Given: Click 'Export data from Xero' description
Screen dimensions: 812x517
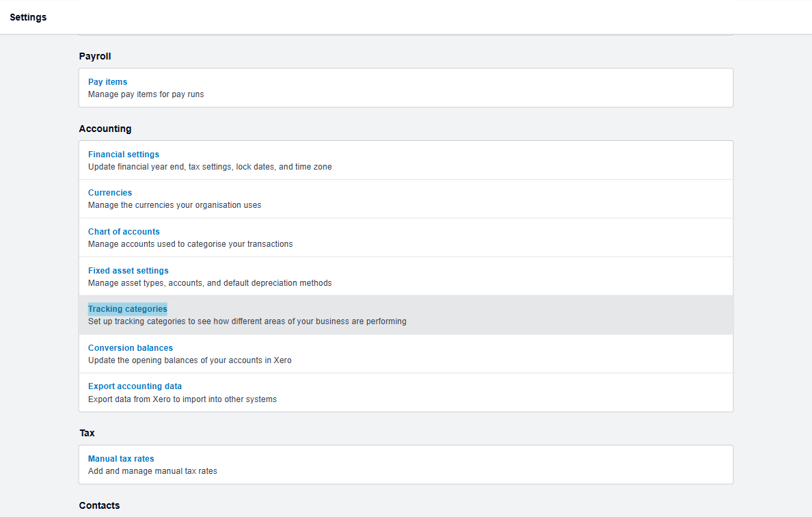Looking at the screenshot, I should click(x=182, y=399).
